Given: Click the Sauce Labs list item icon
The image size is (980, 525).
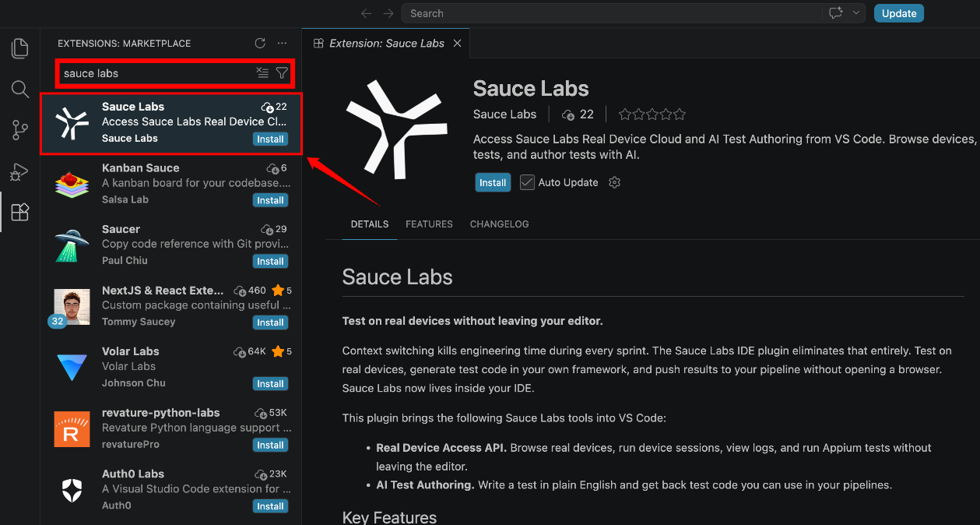Looking at the screenshot, I should coord(72,123).
